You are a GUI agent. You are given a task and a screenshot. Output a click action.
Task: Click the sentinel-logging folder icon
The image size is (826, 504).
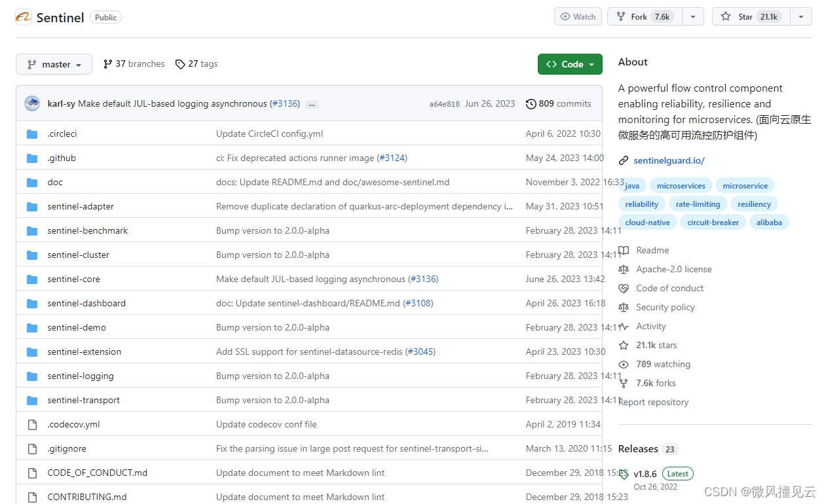32,376
